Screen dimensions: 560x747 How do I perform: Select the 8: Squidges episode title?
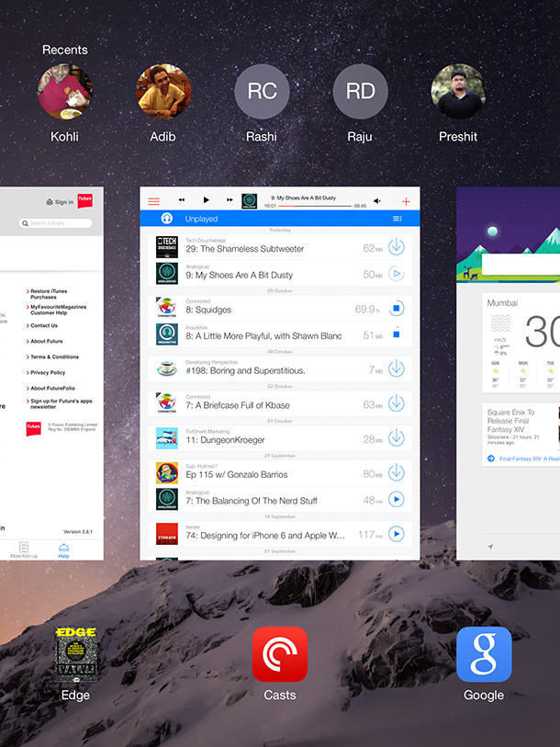(x=208, y=310)
